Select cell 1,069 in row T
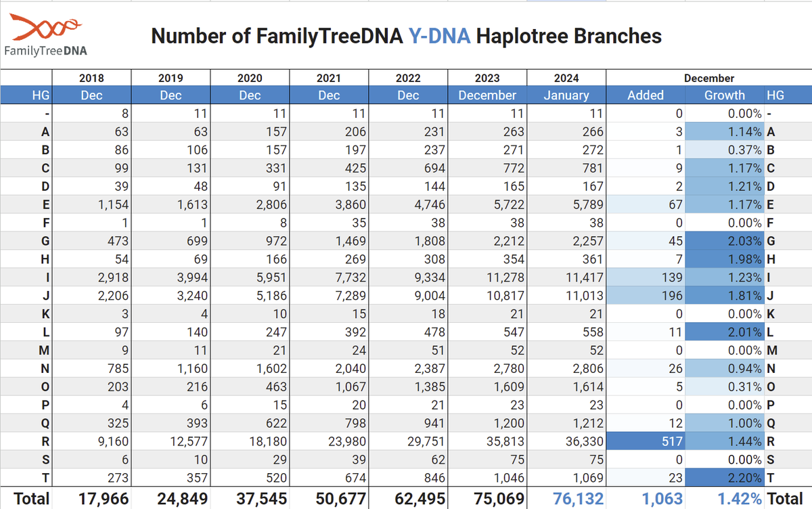 tap(566, 477)
